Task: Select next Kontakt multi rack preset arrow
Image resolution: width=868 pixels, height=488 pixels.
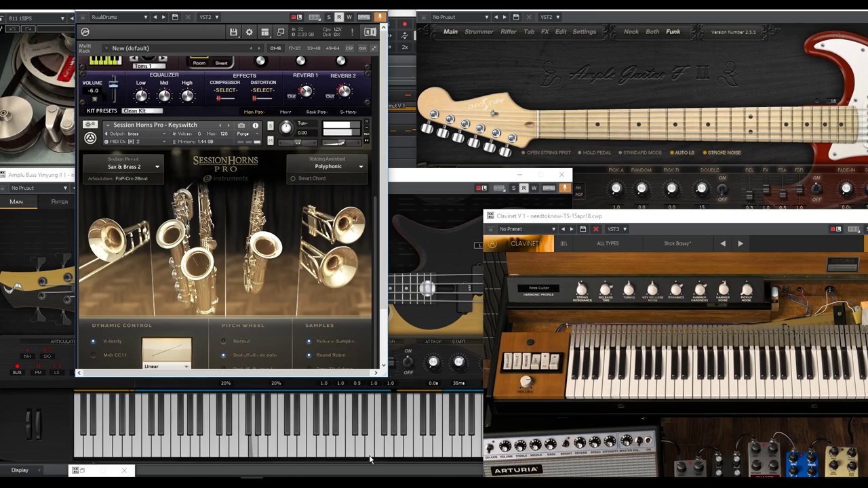Action: pyautogui.click(x=260, y=48)
